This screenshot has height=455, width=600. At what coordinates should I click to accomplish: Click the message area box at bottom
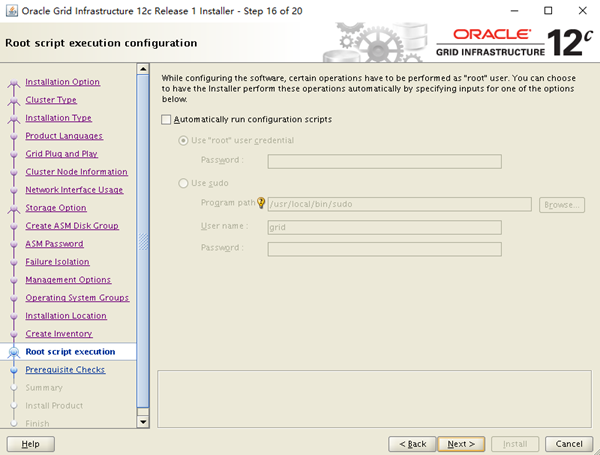click(374, 399)
